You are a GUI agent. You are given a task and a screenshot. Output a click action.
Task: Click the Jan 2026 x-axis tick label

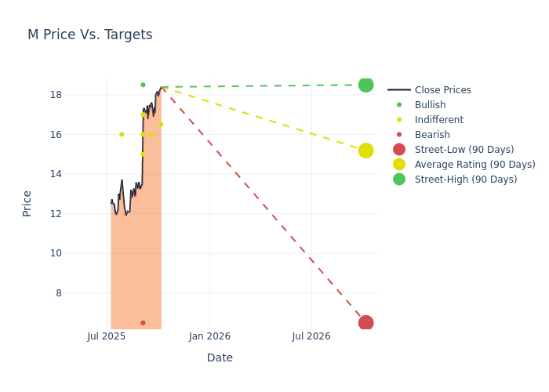[209, 336]
